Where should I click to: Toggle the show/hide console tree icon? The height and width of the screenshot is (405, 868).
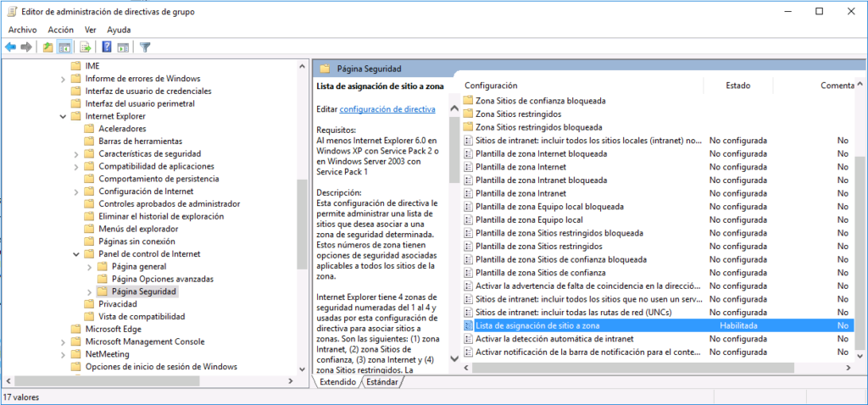[64, 47]
